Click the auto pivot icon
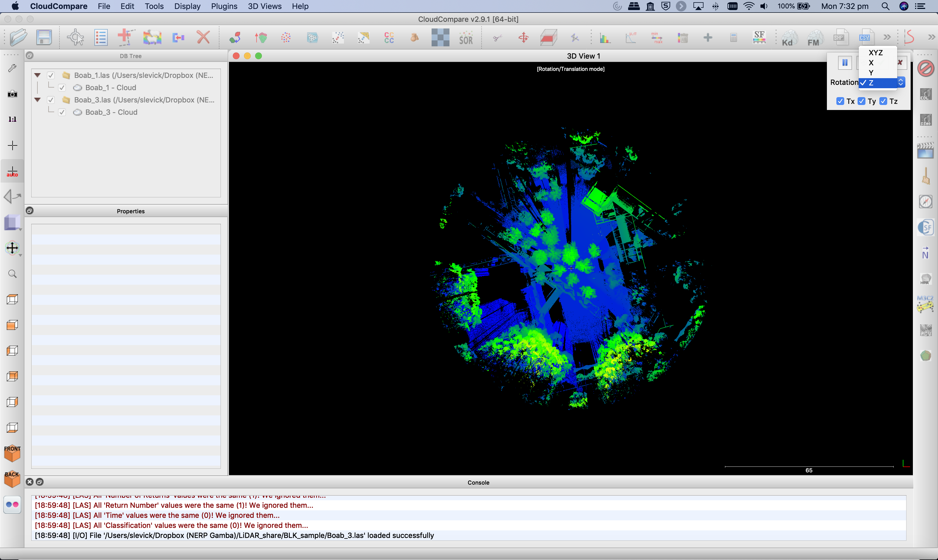Viewport: 938px width, 560px height. [13, 172]
